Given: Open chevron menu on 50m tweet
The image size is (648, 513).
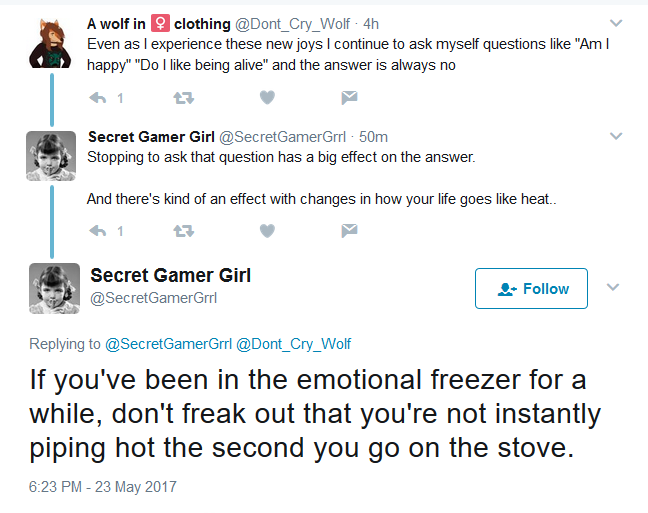Looking at the screenshot, I should 616,136.
